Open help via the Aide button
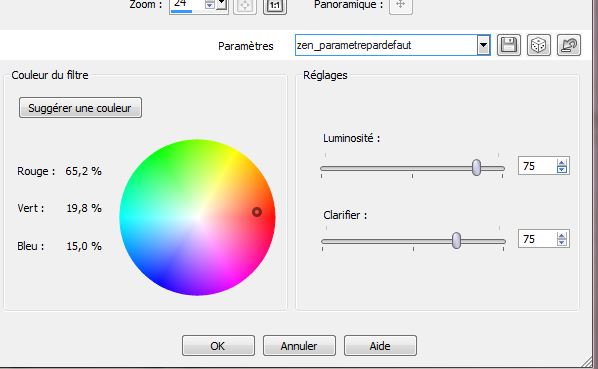Image resolution: width=598 pixels, height=369 pixels. click(x=380, y=345)
